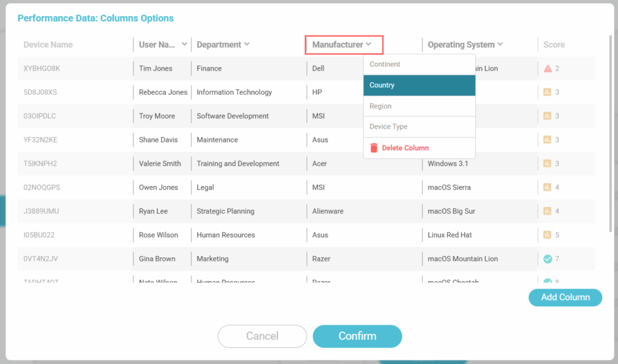Image resolution: width=618 pixels, height=364 pixels.
Task: Click the red warning score icon for XYBHGO8K
Action: 547,69
